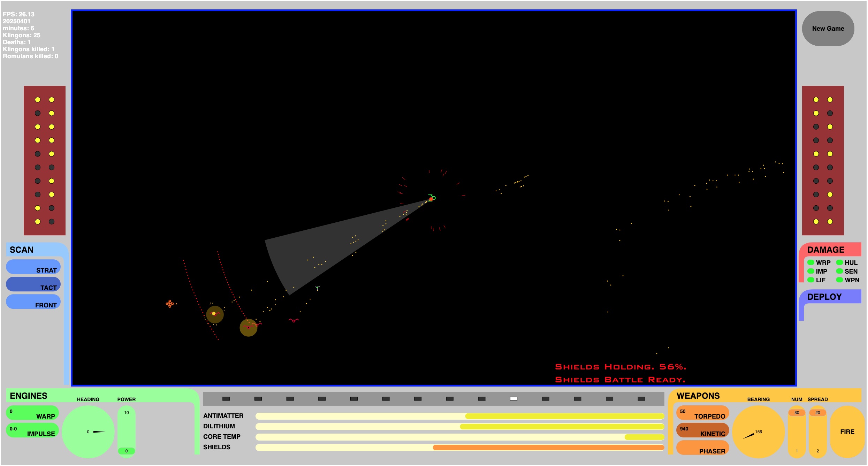Set direction on the HEADING dial
Viewport: 868px width, 466px height.
(x=88, y=432)
